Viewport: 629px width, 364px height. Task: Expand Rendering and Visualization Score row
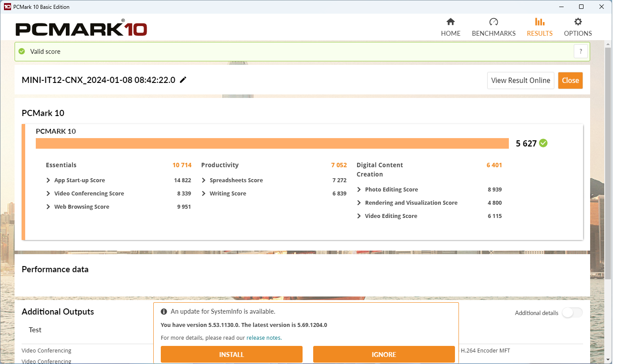pyautogui.click(x=359, y=203)
